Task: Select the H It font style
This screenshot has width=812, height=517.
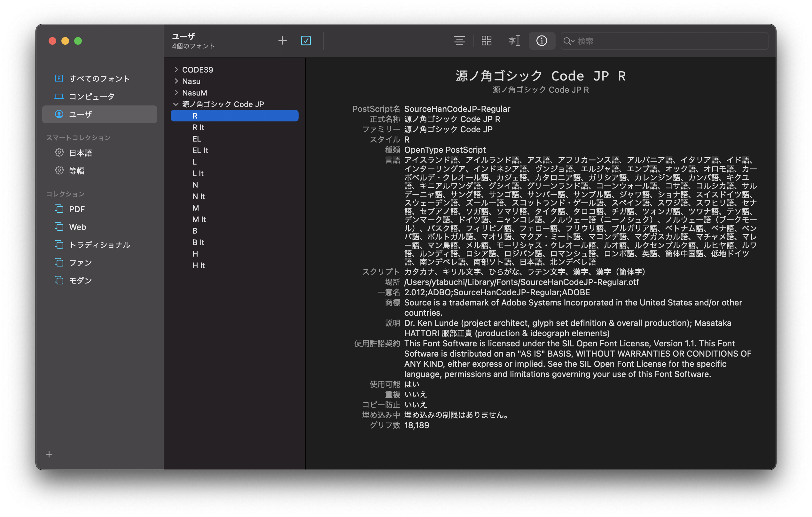Action: tap(234, 265)
